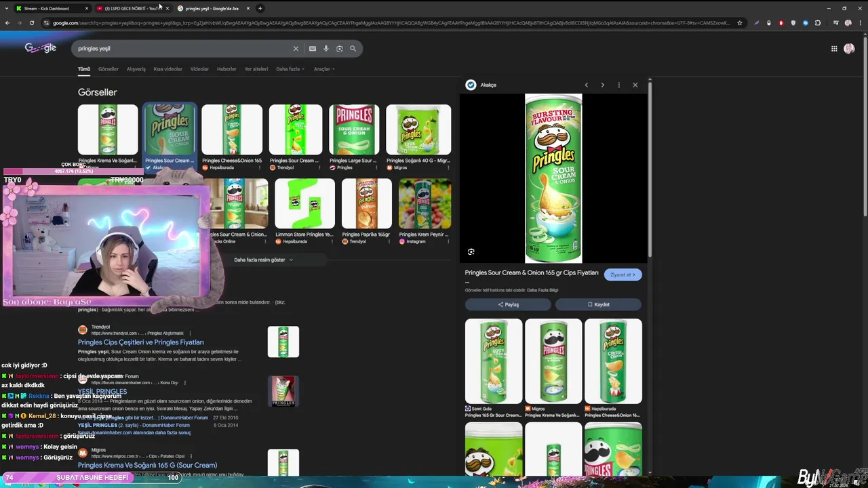Image resolution: width=868 pixels, height=488 pixels.
Task: Open the Chrome extensions puzzle icon
Action: [818, 23]
